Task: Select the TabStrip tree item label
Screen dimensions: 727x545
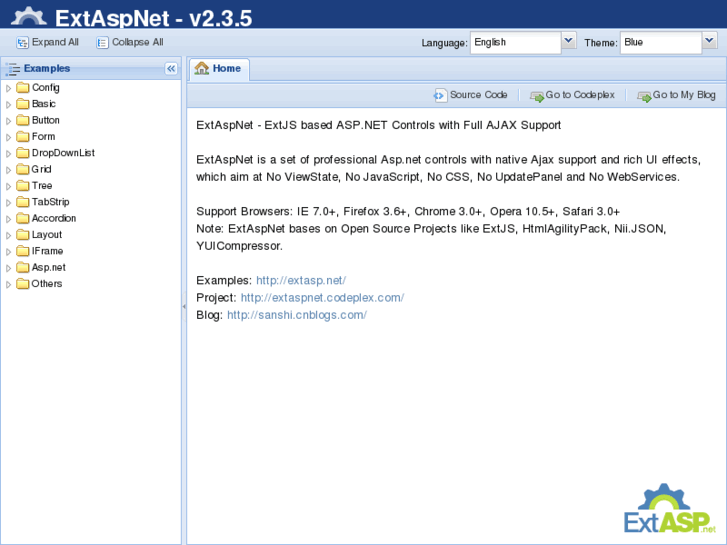Action: 51,202
